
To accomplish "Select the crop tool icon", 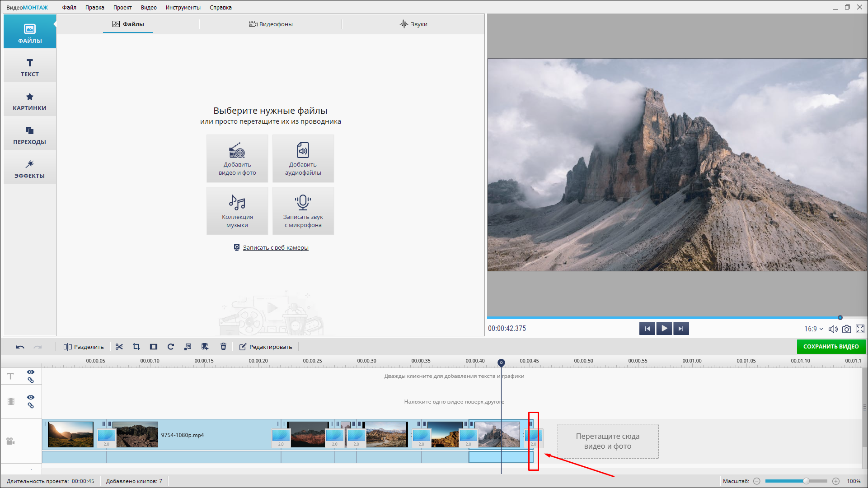I will click(x=136, y=347).
